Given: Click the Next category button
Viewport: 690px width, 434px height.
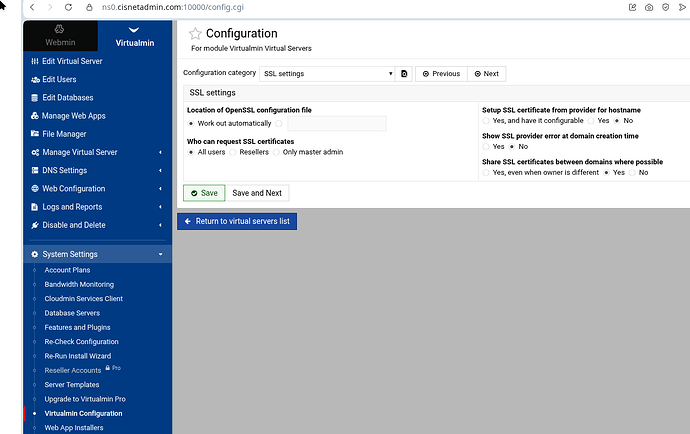Looking at the screenshot, I should [486, 74].
